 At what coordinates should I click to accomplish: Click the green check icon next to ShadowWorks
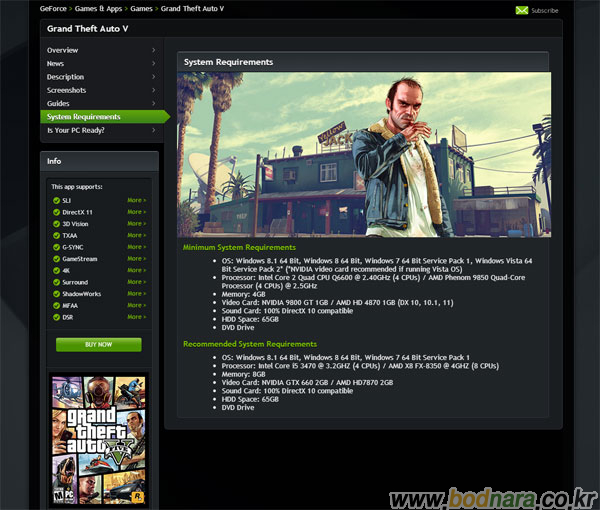[56, 294]
